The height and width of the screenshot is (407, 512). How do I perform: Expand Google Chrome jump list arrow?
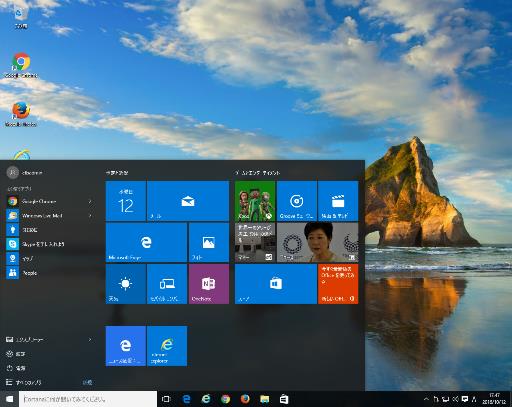tap(90, 201)
